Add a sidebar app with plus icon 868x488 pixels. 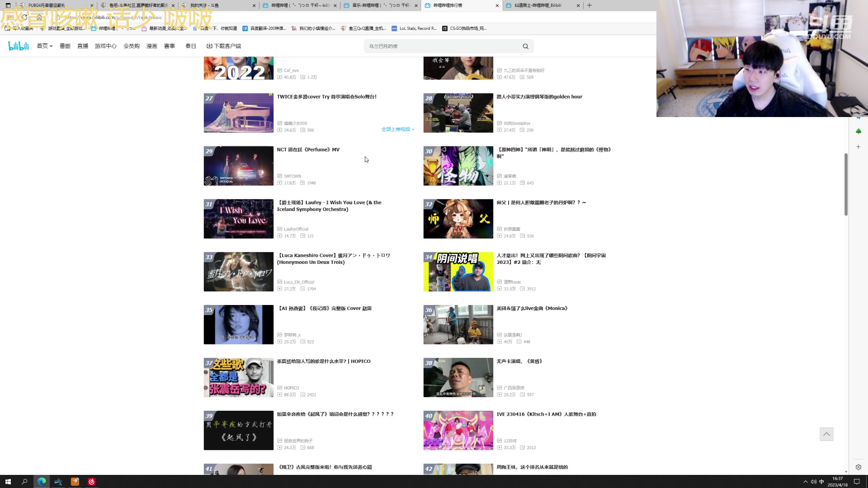(x=859, y=147)
